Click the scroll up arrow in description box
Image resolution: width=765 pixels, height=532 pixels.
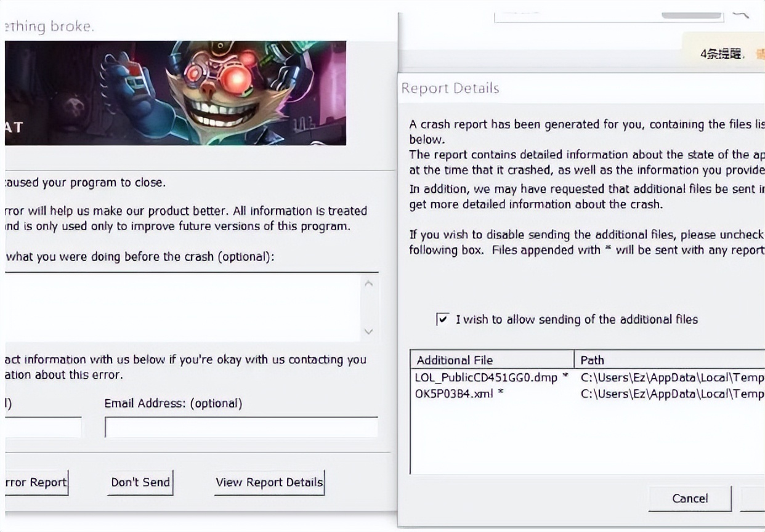pyautogui.click(x=368, y=284)
